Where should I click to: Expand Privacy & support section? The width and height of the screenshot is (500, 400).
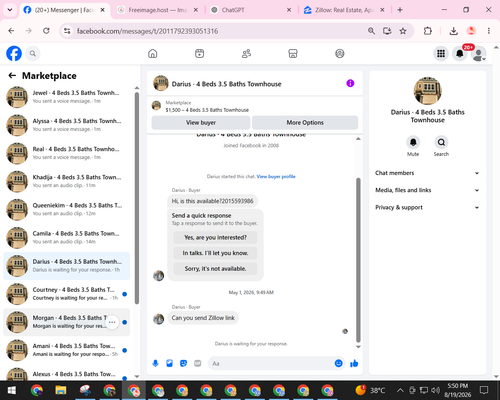point(427,208)
